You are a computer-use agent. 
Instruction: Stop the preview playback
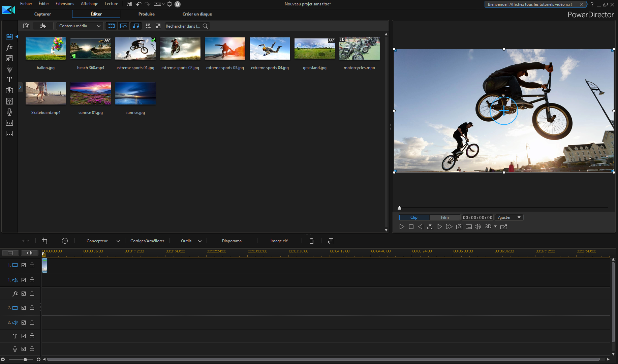411,227
